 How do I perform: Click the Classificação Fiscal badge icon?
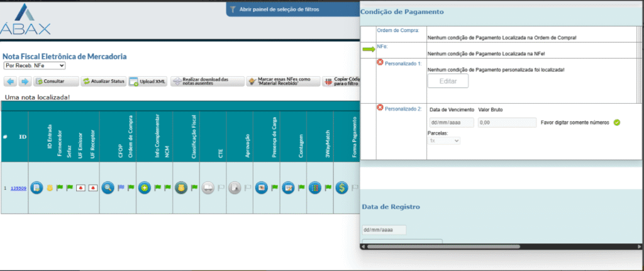[180, 188]
